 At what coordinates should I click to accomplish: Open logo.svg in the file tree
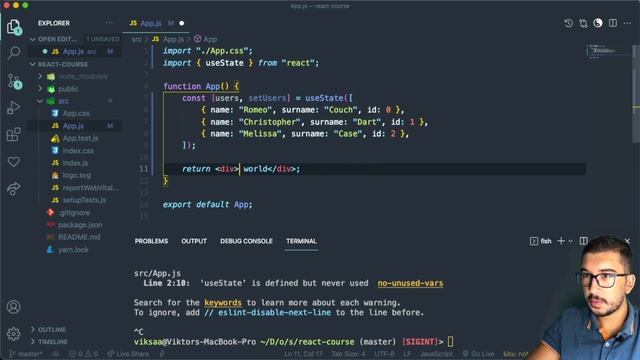coord(77,175)
